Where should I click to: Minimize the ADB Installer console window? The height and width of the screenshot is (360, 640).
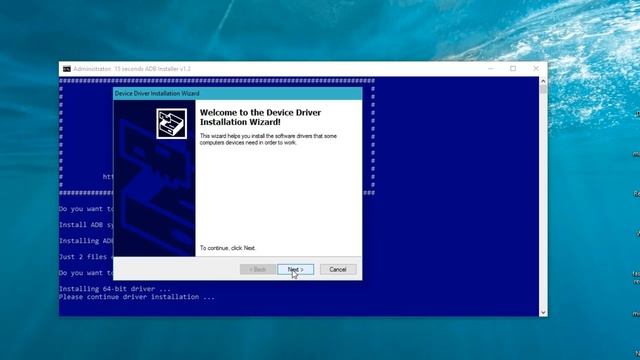click(491, 69)
